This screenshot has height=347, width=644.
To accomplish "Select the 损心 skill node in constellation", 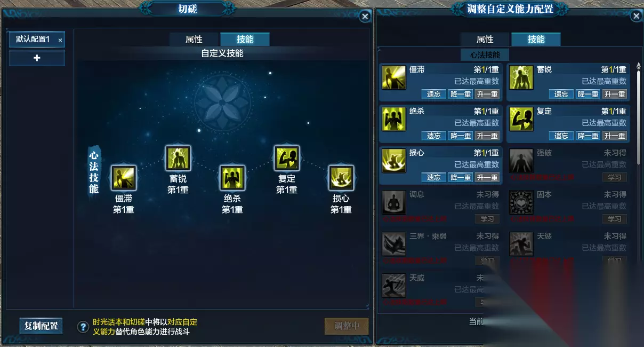I will tap(341, 178).
